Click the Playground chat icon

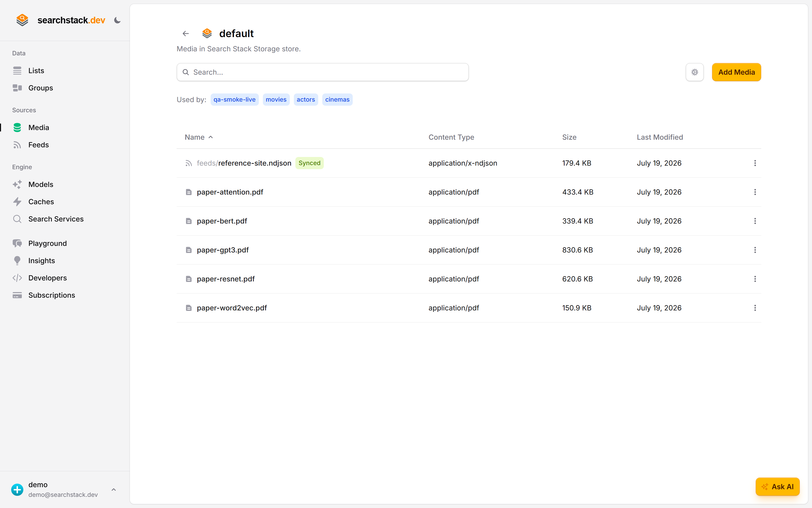pos(17,243)
